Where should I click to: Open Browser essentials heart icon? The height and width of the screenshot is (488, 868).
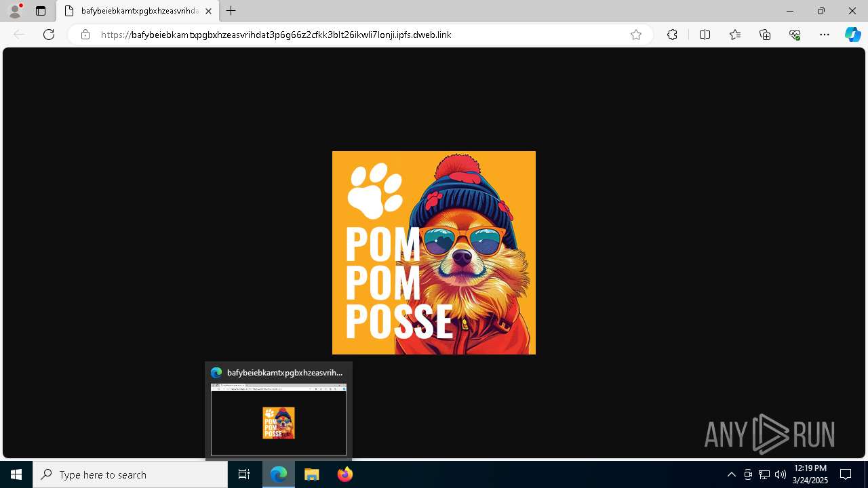[x=795, y=35]
